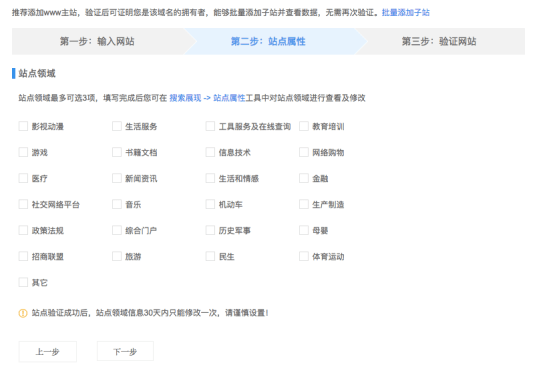Click the 上一步 button

point(48,352)
